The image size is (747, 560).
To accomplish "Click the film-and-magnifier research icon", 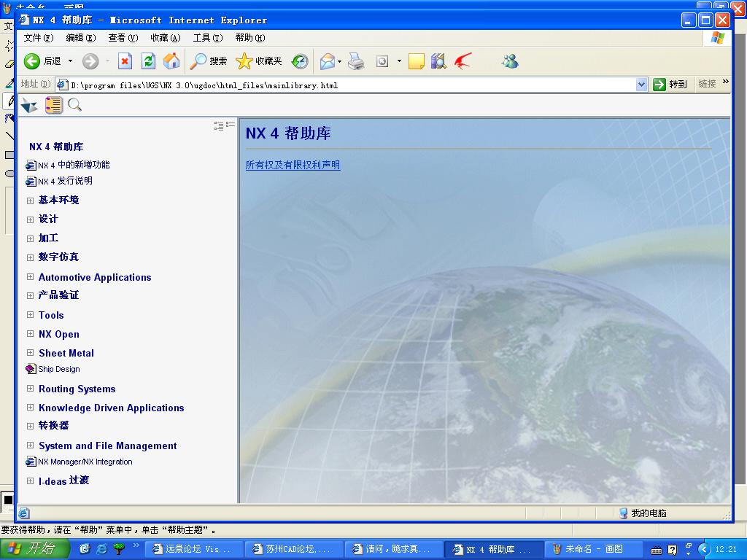I will [x=438, y=61].
